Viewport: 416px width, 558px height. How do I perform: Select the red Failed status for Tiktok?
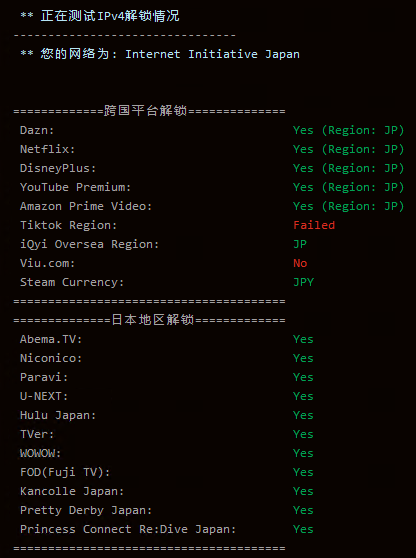click(x=314, y=225)
